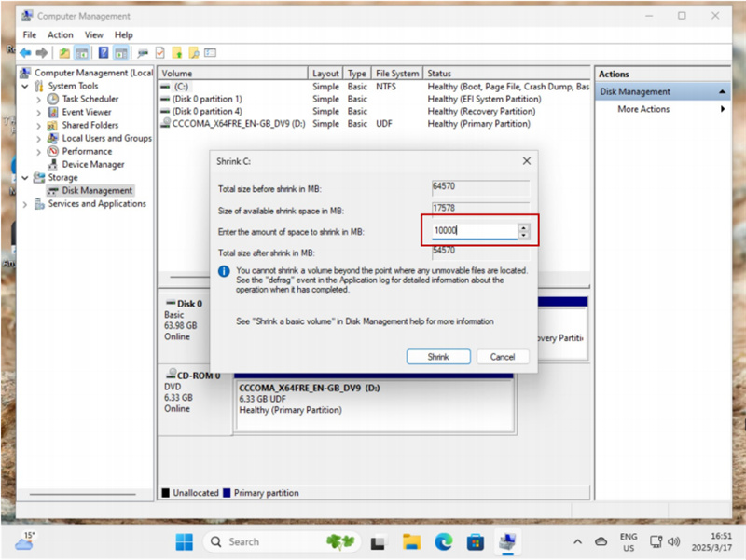Image resolution: width=746 pixels, height=560 pixels.
Task: Collapse the Storage tree node
Action: point(25,177)
